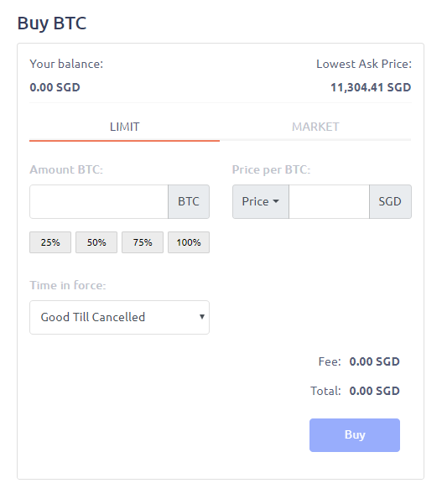
Task: Select the 25% amount button
Action: click(50, 242)
